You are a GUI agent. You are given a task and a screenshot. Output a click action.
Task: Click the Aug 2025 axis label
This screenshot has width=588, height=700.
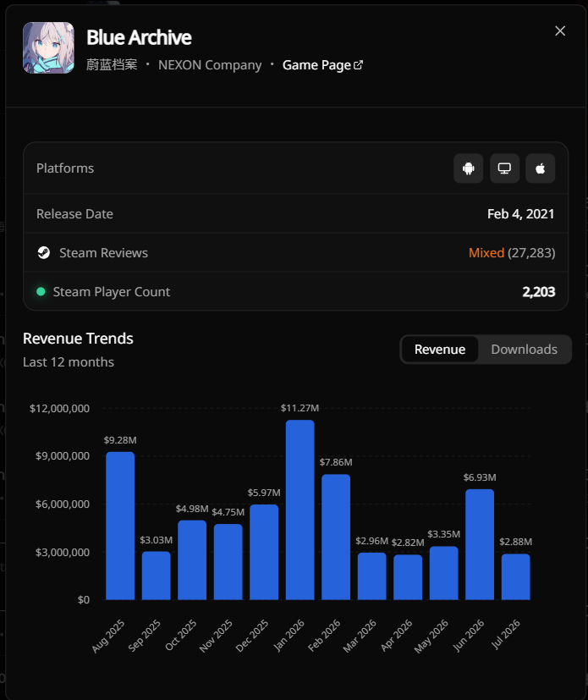(x=108, y=636)
